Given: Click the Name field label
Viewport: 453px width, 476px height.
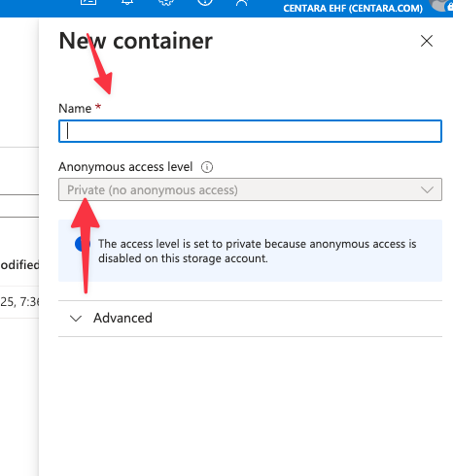Looking at the screenshot, I should [75, 108].
